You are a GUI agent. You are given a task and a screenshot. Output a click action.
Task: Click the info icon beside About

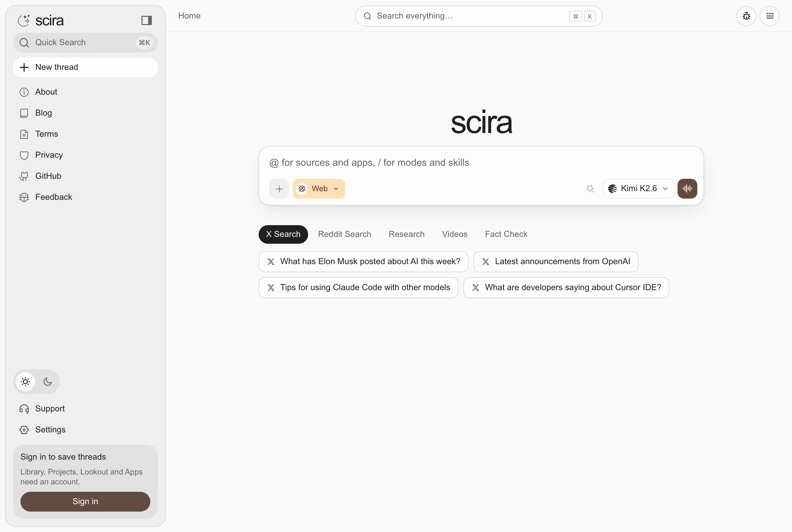[24, 92]
